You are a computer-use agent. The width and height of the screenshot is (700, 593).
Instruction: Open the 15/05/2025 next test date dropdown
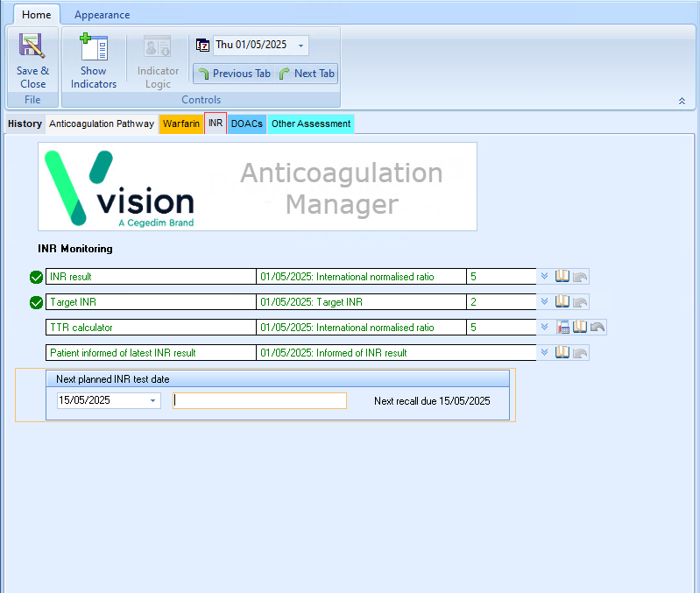(x=152, y=400)
